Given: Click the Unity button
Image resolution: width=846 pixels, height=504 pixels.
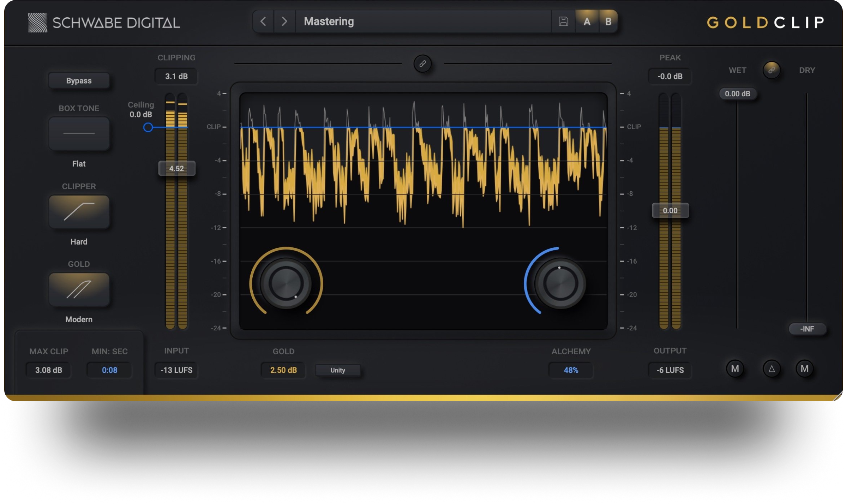Looking at the screenshot, I should point(337,370).
